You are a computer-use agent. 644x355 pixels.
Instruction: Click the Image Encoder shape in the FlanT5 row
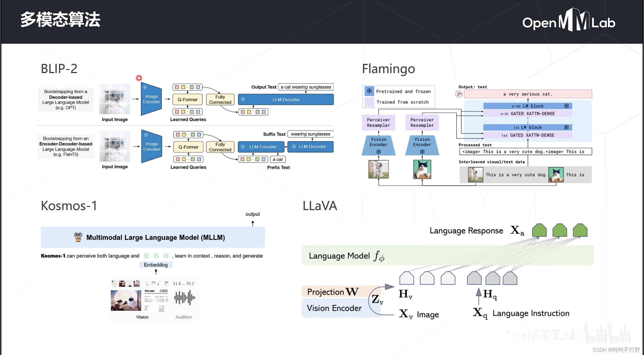tap(152, 146)
